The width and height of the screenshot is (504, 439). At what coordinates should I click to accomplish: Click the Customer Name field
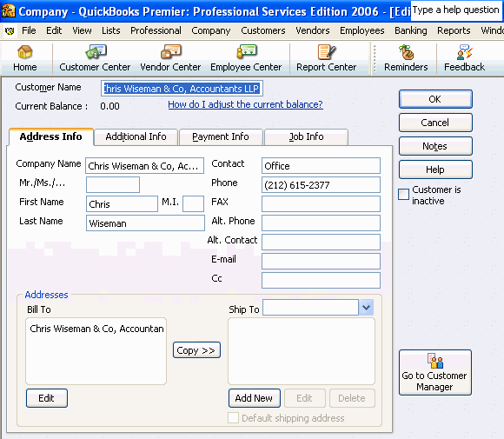pyautogui.click(x=182, y=89)
